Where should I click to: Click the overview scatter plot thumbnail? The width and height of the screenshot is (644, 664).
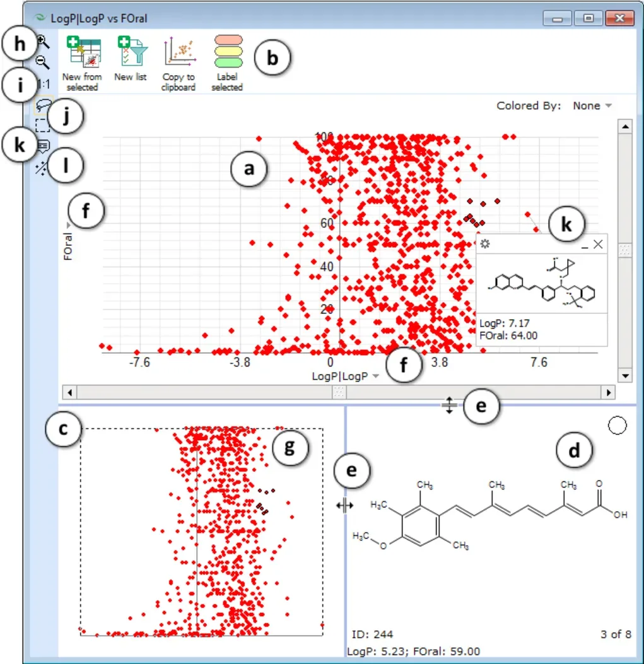coord(202,532)
